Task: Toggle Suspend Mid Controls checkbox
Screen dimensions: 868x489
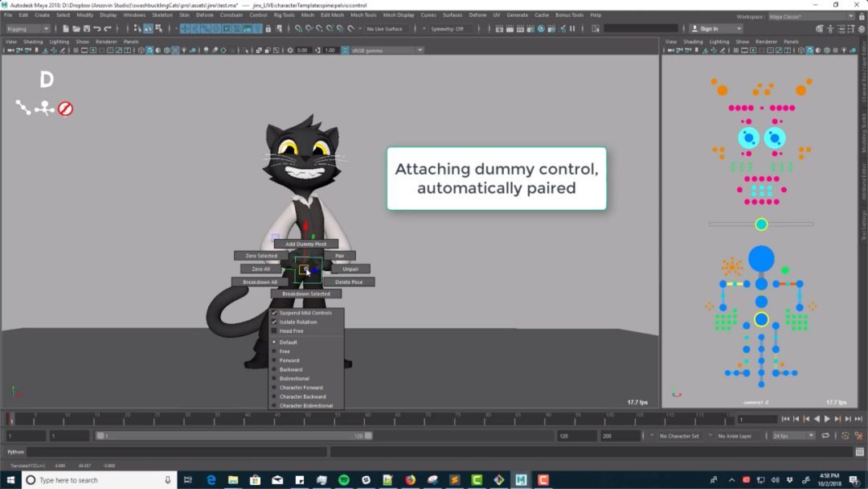Action: tap(274, 313)
